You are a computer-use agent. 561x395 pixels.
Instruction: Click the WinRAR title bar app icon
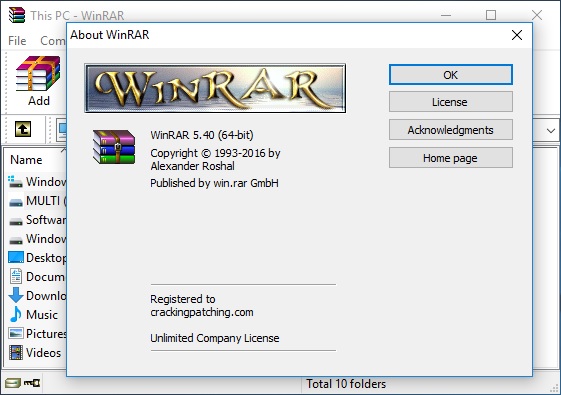click(17, 15)
